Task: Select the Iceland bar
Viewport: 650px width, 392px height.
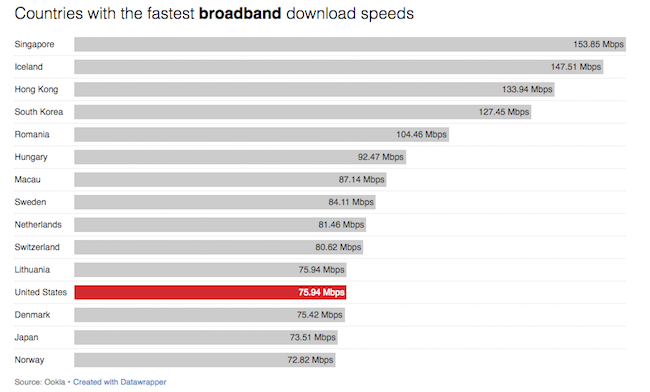Action: pos(339,67)
